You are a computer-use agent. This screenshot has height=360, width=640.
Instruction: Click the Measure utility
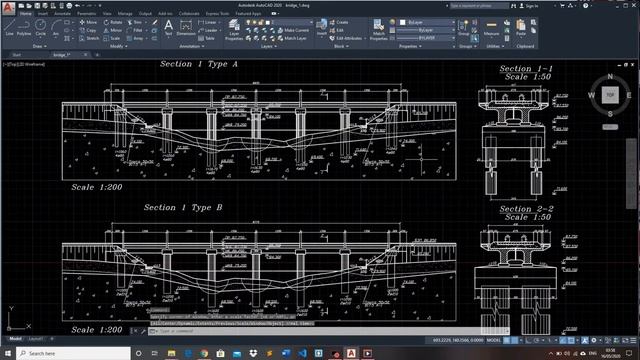coord(491,28)
